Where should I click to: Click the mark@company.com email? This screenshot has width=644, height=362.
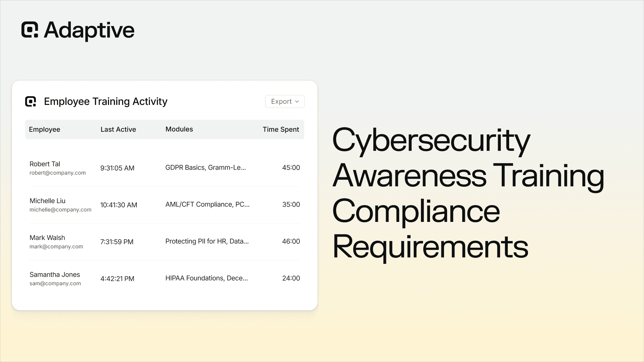point(56,247)
